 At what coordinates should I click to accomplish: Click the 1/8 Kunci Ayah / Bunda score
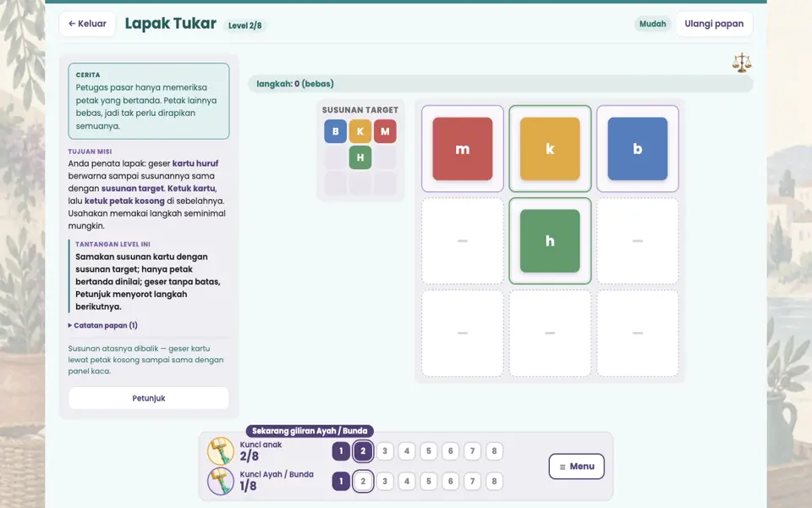pos(248,486)
